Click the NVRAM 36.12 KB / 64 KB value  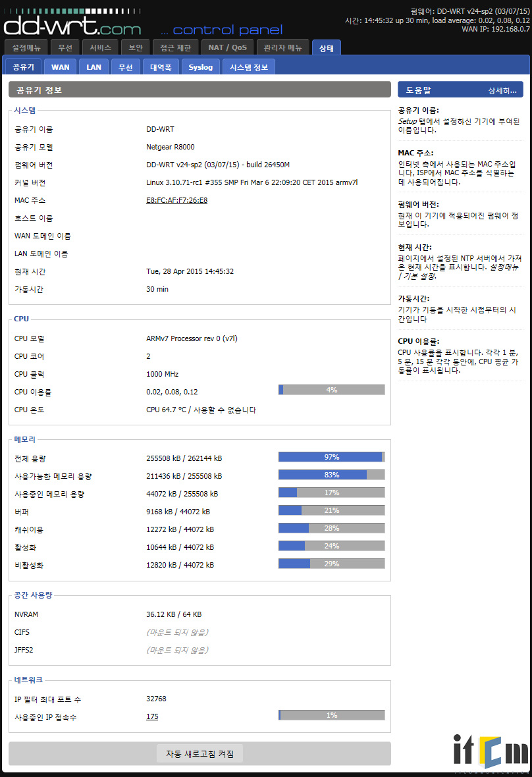[174, 614]
